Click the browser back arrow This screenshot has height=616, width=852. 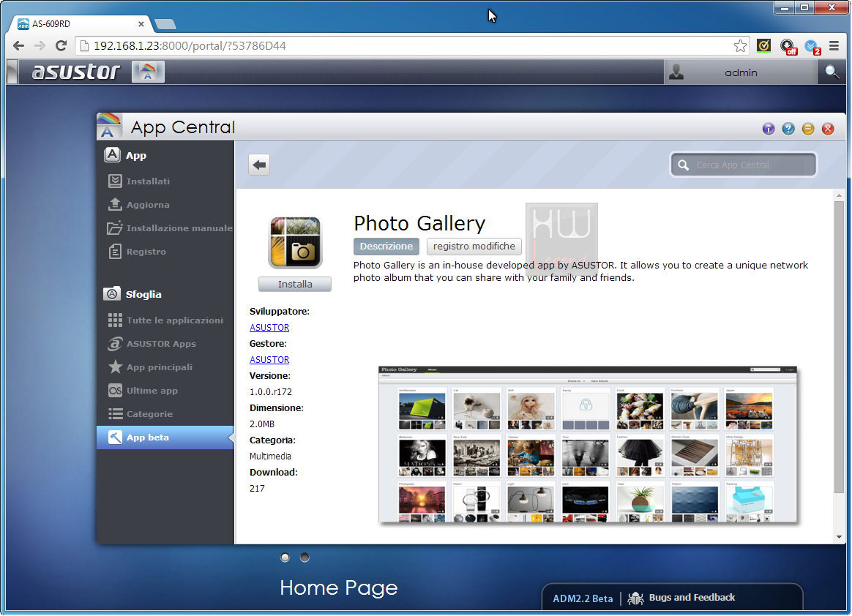(18, 45)
